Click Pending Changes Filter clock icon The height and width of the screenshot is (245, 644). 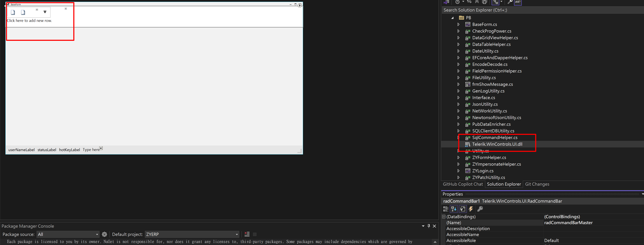pyautogui.click(x=457, y=2)
